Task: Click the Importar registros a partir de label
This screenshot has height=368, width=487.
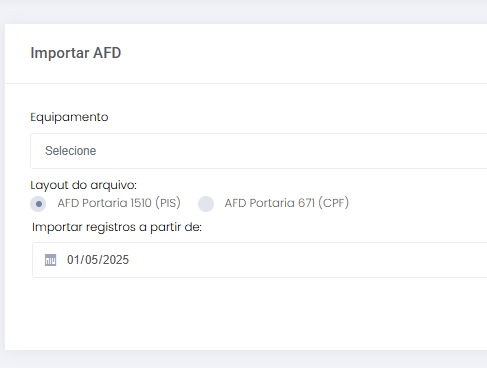Action: pos(117,227)
